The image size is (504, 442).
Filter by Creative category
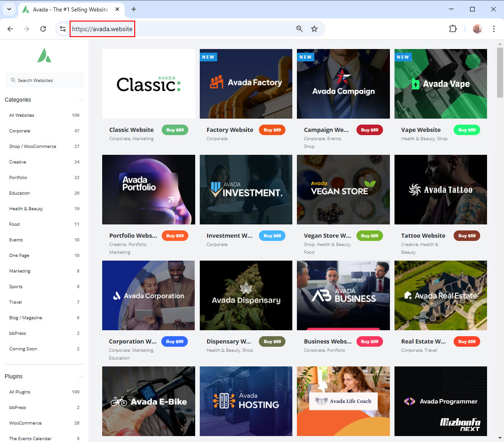click(x=44, y=162)
